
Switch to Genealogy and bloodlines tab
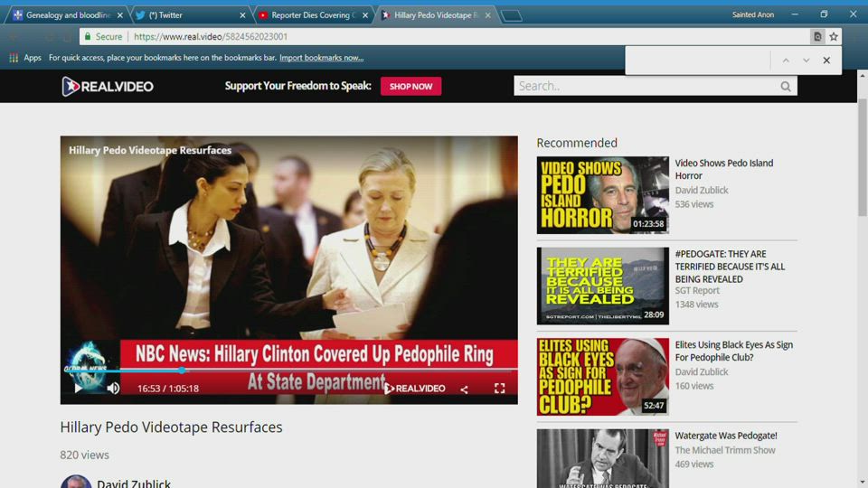coord(63,15)
